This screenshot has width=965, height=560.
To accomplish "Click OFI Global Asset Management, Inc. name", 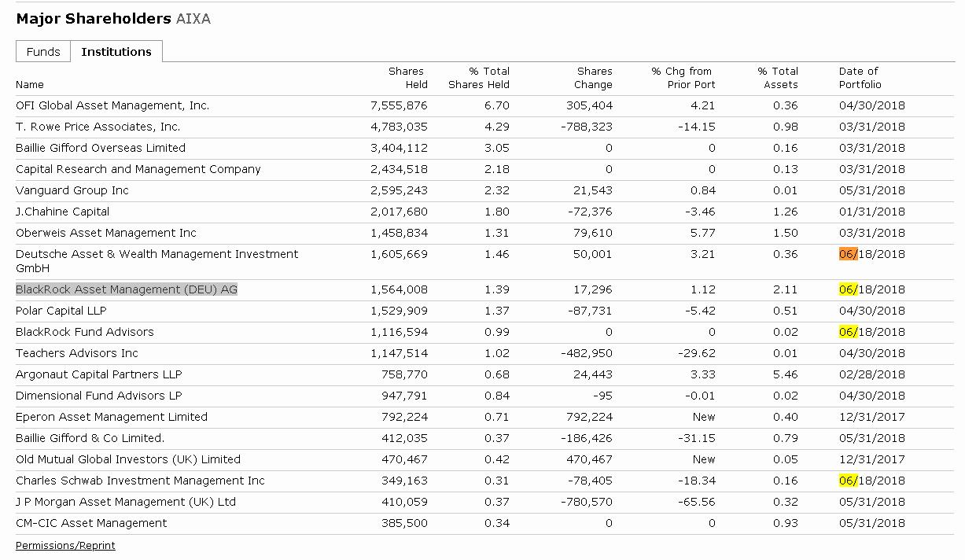I will [x=112, y=105].
